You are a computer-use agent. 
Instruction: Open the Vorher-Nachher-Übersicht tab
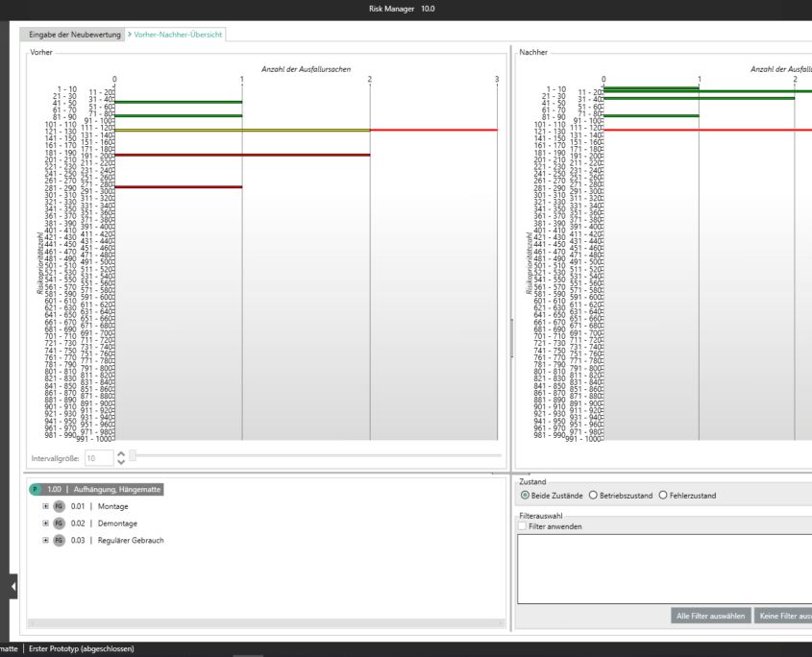tap(185, 35)
